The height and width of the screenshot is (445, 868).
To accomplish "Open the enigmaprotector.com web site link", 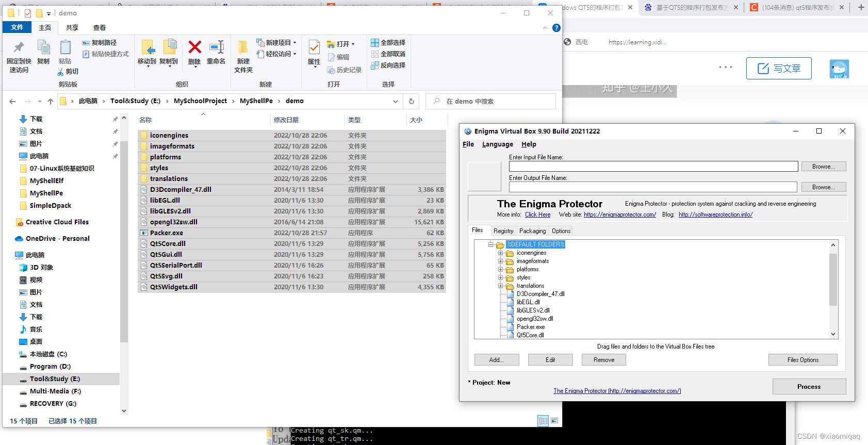I will [x=620, y=215].
